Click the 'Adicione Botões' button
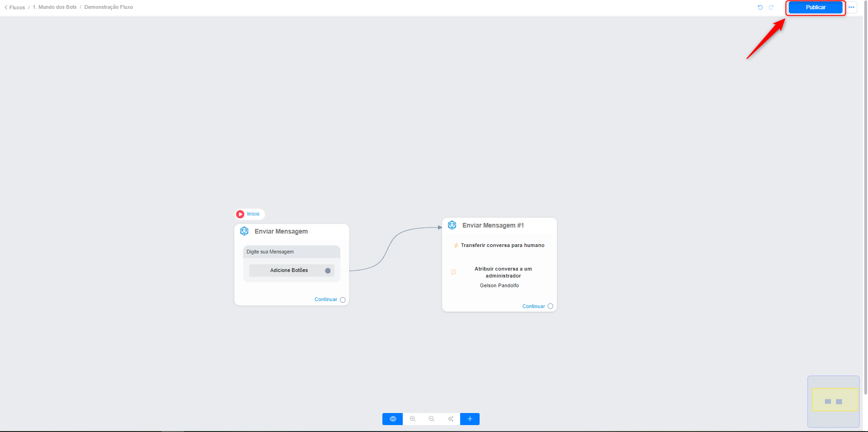The height and width of the screenshot is (432, 868). click(x=292, y=271)
